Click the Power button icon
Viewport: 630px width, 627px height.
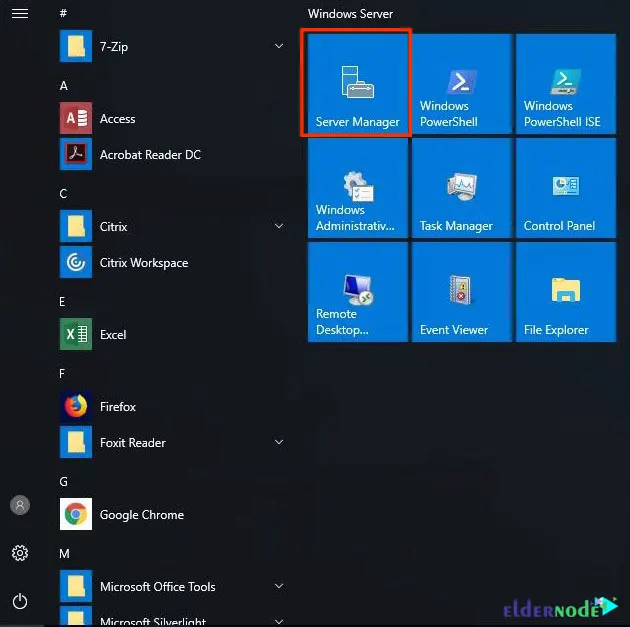20,601
